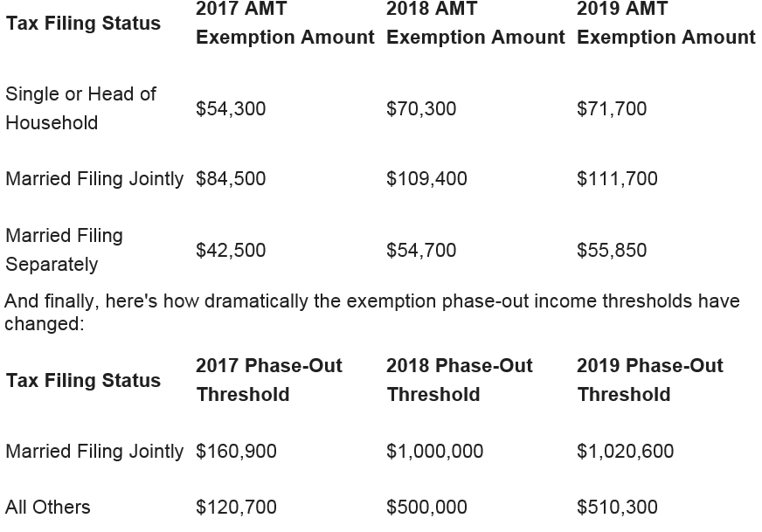Viewport: 762px width, 532px height.
Task: Click the Single or Head of Household row label
Action: [x=80, y=108]
